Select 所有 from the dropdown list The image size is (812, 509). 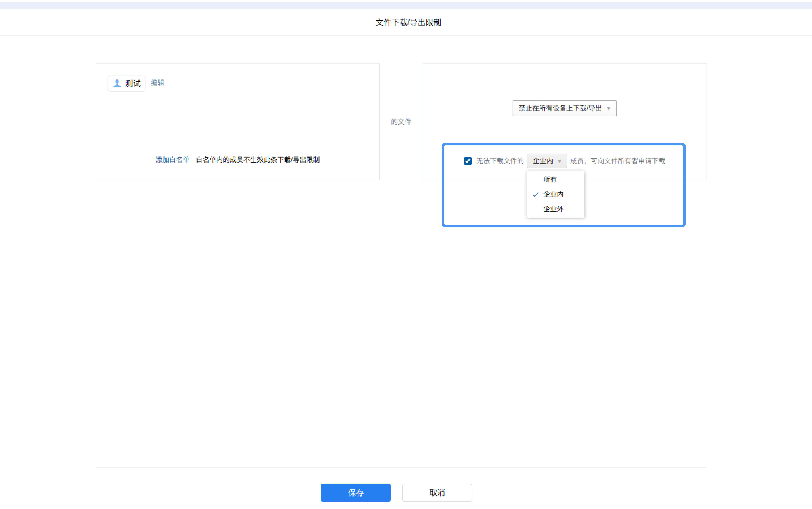555,179
